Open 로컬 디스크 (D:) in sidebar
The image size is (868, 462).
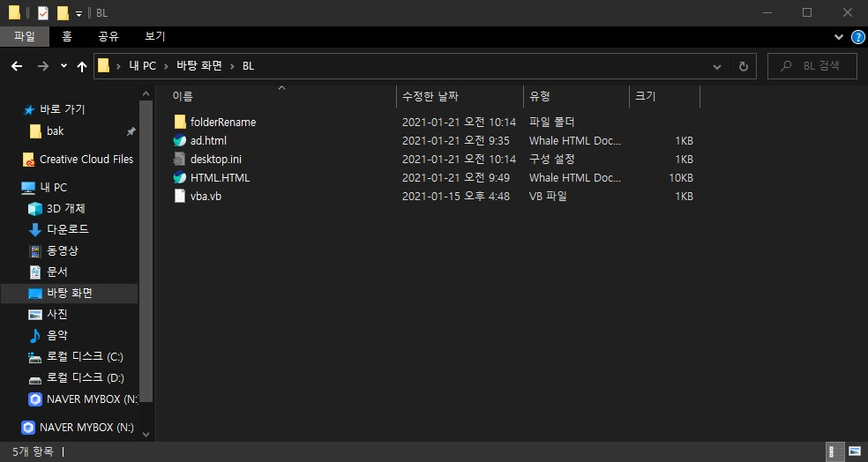point(86,378)
